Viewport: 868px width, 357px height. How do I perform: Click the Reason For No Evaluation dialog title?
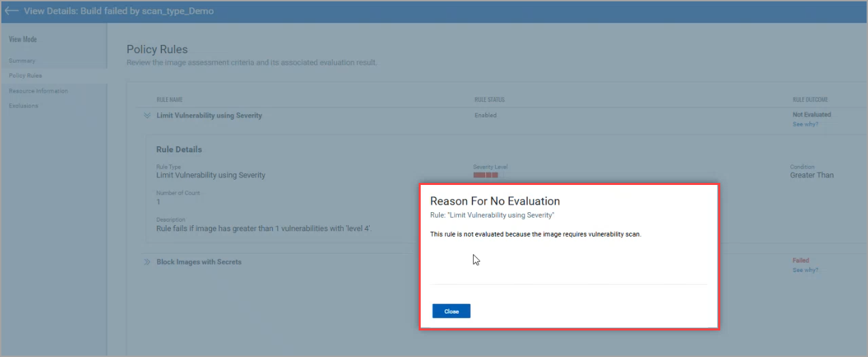495,201
